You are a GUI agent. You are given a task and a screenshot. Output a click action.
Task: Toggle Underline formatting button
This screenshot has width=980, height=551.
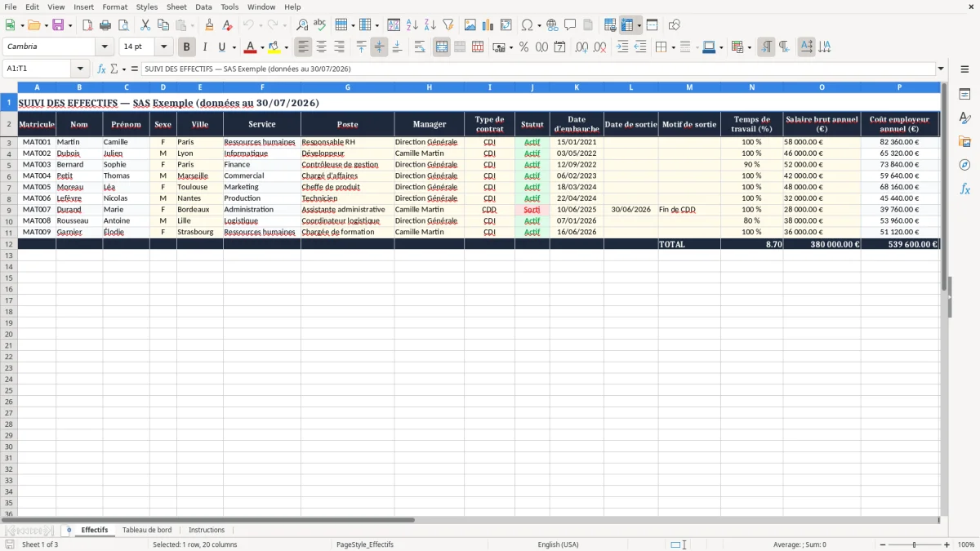click(221, 47)
